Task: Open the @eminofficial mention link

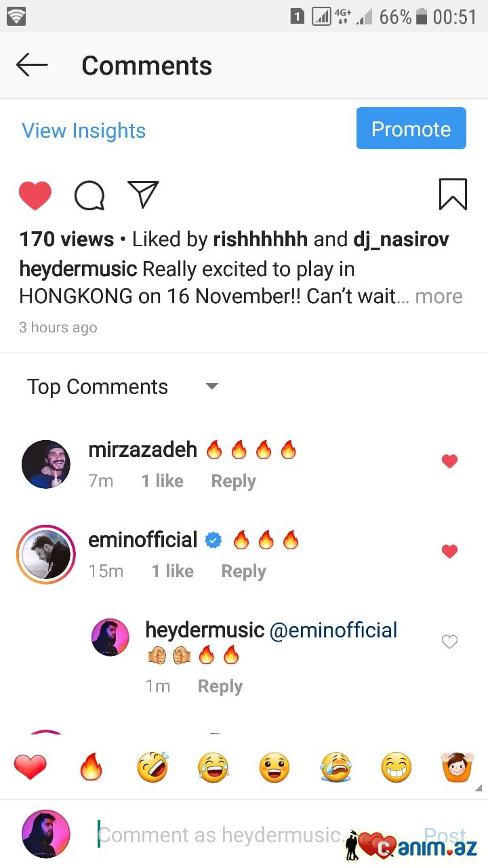Action: (x=333, y=630)
